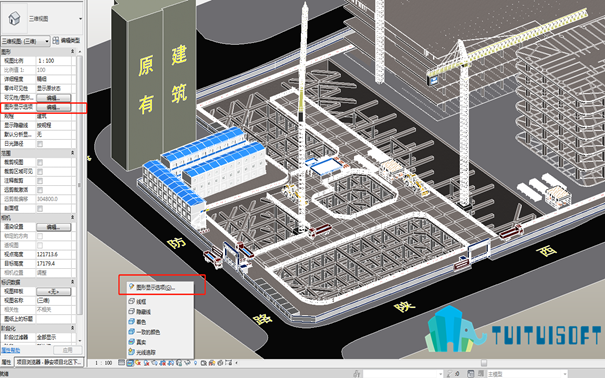Check the 剖面框 section box option

point(40,208)
